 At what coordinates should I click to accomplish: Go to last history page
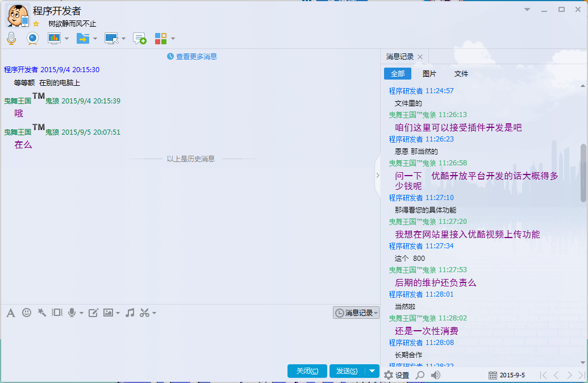(x=582, y=375)
